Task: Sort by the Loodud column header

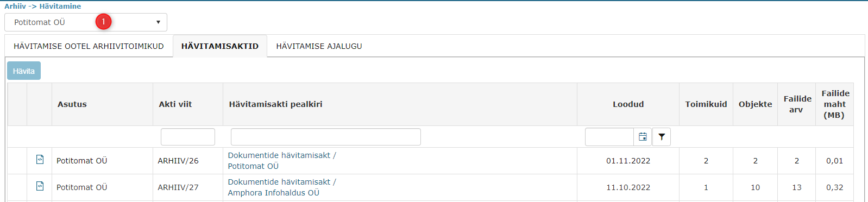Action: tap(628, 104)
